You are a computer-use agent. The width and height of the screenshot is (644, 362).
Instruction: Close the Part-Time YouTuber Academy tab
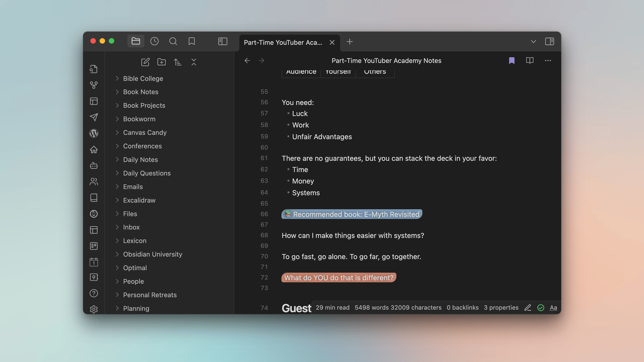tap(332, 42)
